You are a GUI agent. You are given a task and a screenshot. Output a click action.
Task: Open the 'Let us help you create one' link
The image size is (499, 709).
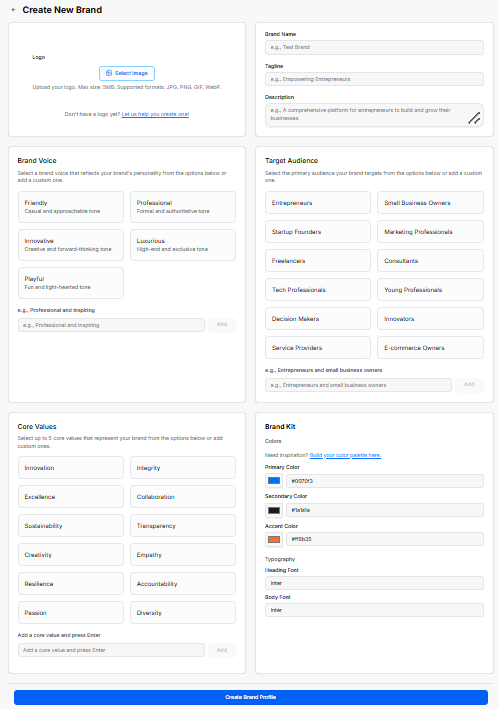click(155, 114)
